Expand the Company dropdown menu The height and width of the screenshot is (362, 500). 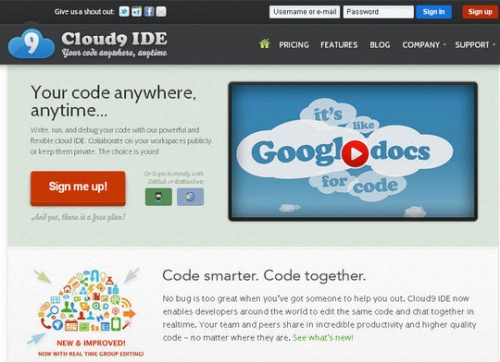(424, 45)
